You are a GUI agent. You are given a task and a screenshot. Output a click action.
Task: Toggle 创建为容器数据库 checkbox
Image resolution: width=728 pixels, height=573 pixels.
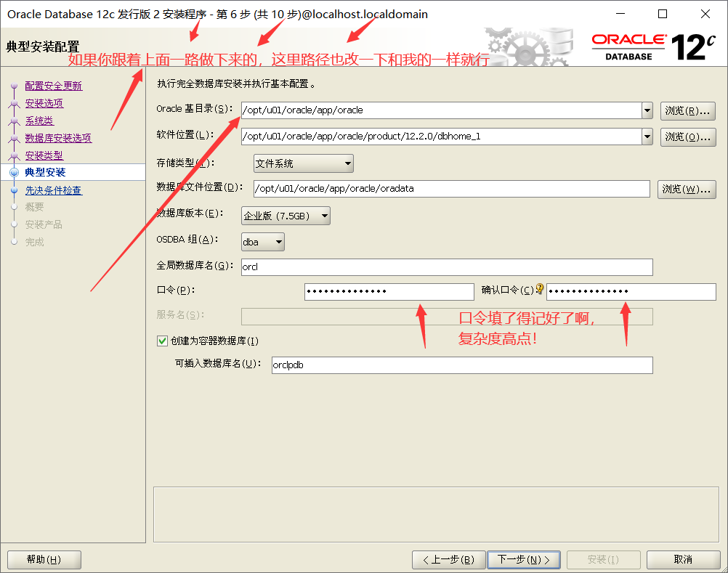[162, 341]
